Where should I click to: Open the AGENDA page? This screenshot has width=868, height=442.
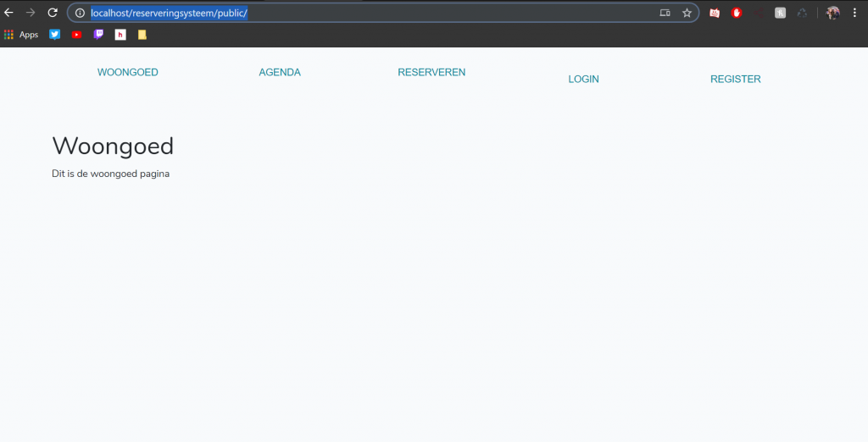tap(280, 73)
